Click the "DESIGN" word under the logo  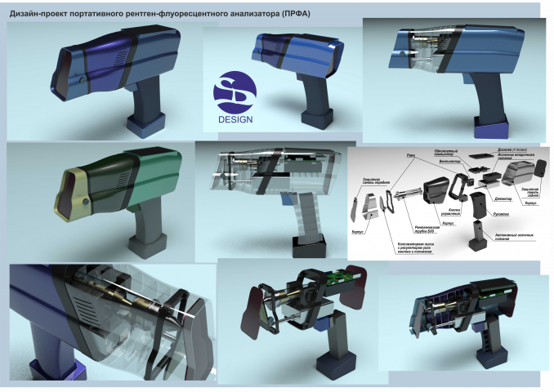(235, 119)
